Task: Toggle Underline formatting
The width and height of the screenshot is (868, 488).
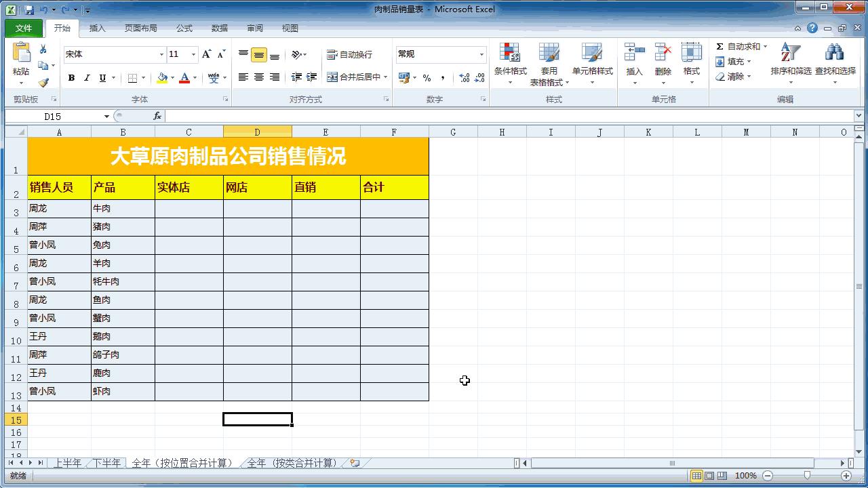Action: point(102,78)
